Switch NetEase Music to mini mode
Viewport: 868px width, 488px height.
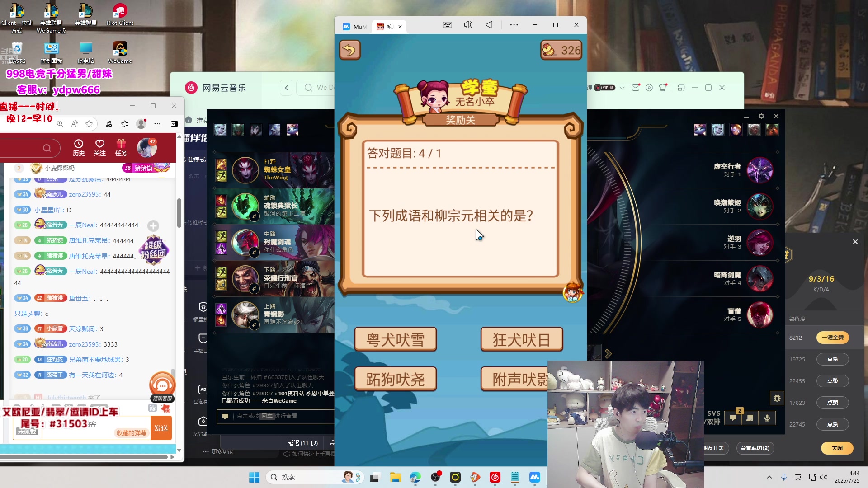tap(681, 88)
